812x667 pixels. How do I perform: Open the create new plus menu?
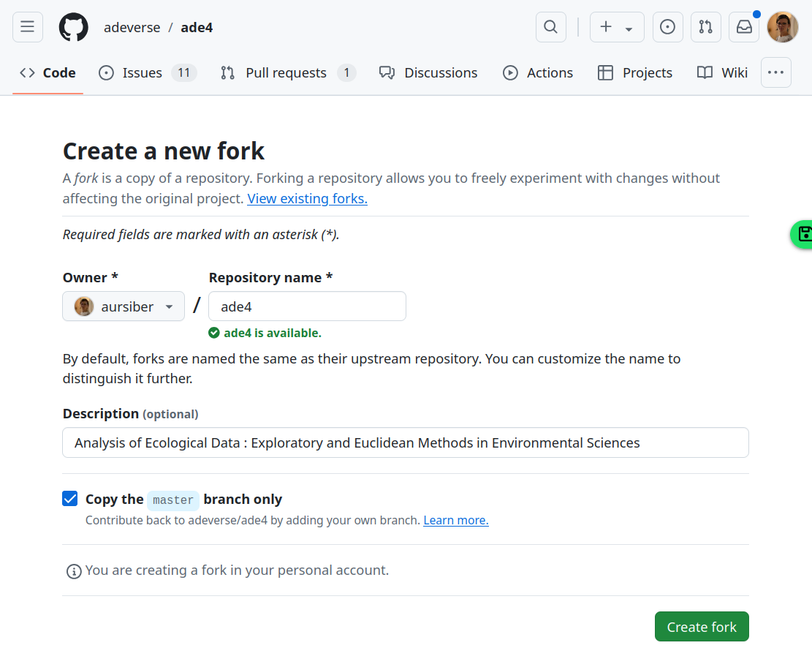(617, 27)
